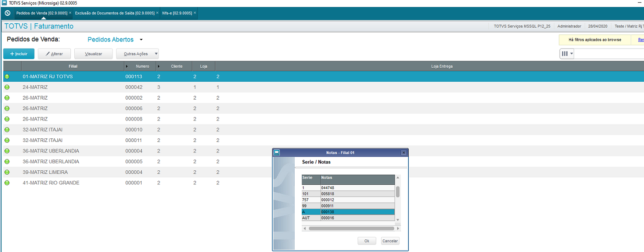Click the filters applied notice
Viewport: 644px width, 252px height.
coord(595,40)
